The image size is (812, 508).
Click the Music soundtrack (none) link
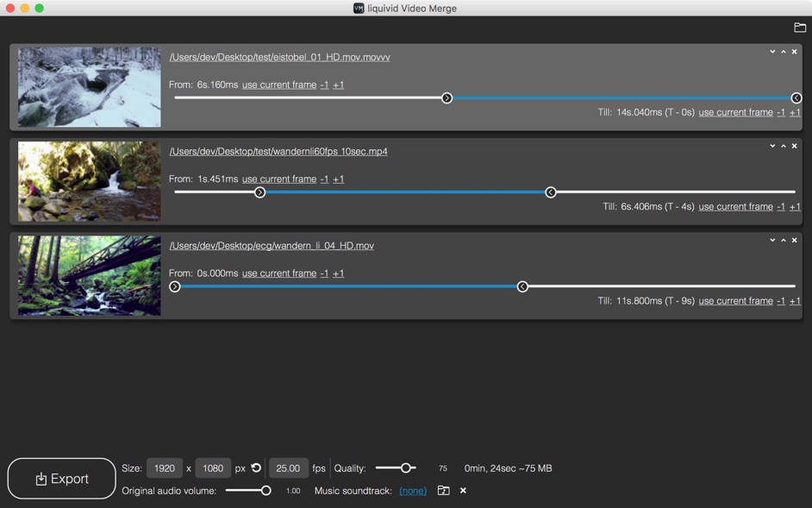pos(413,491)
